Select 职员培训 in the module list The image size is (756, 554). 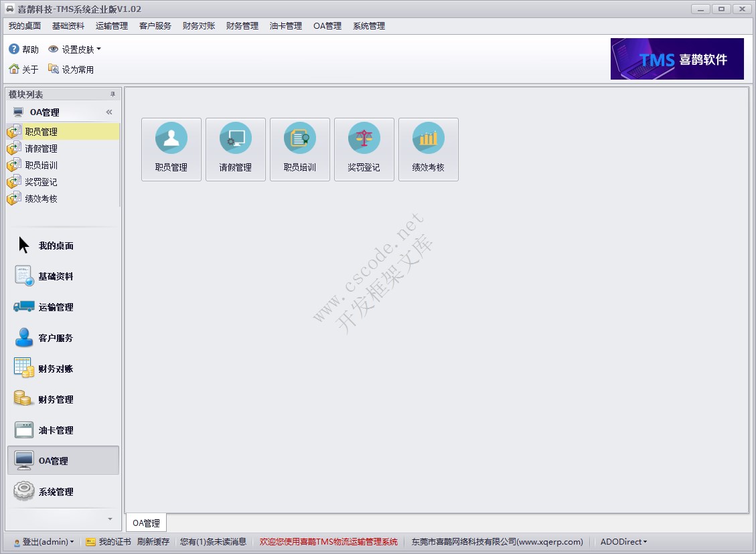point(63,165)
